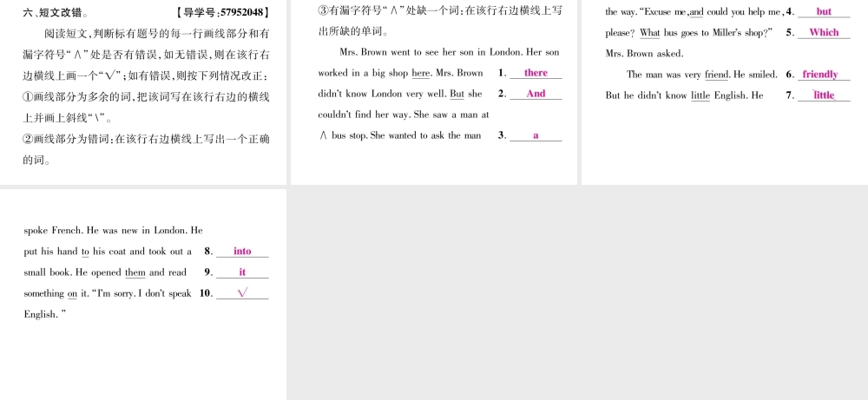Click the underlined word 'and' after 'Excuse me'
Image resolution: width=868 pixels, height=400 pixels.
pyautogui.click(x=696, y=11)
